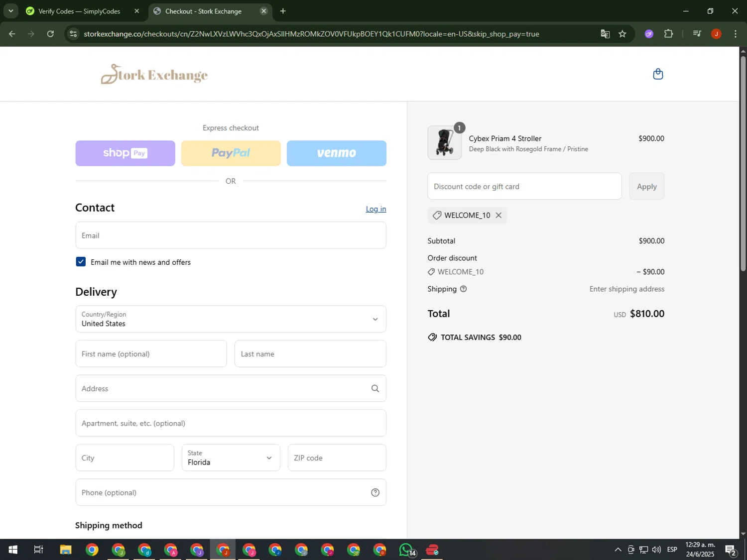Focus the City field

[124, 457]
